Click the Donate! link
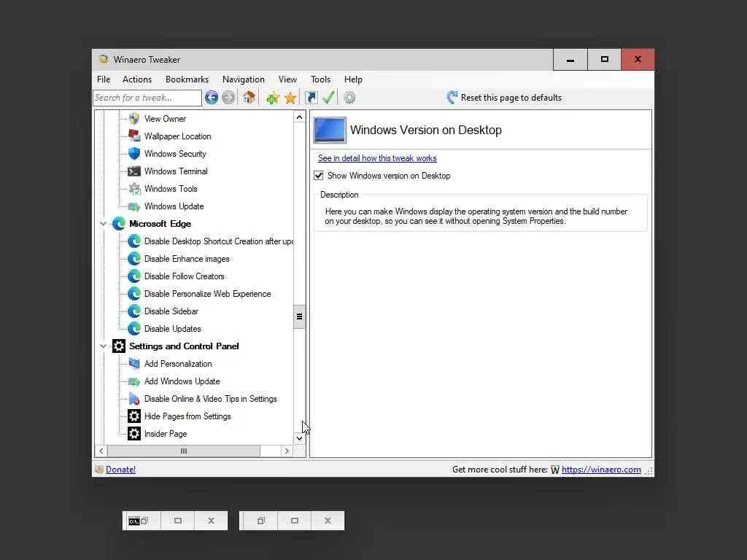Image resolution: width=747 pixels, height=560 pixels. (x=120, y=470)
